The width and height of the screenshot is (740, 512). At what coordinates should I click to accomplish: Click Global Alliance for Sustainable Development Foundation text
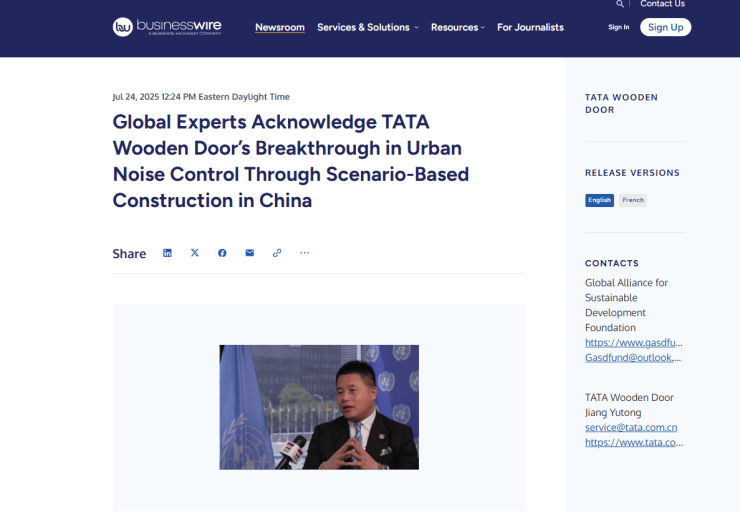[x=626, y=305]
